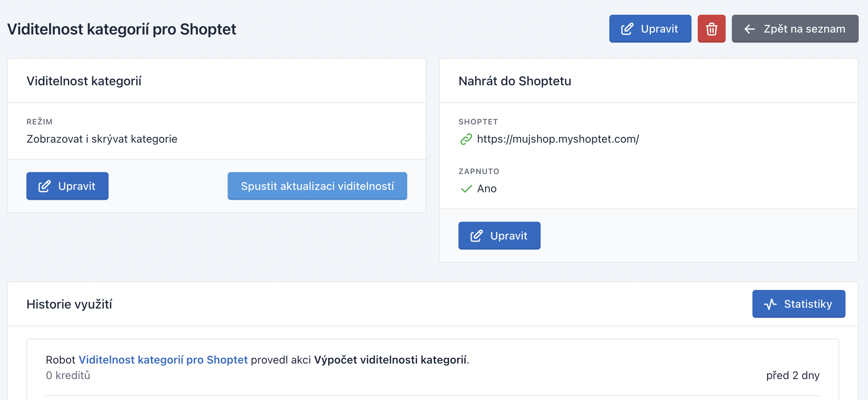Click the green checkmark next to Ano

tap(466, 189)
